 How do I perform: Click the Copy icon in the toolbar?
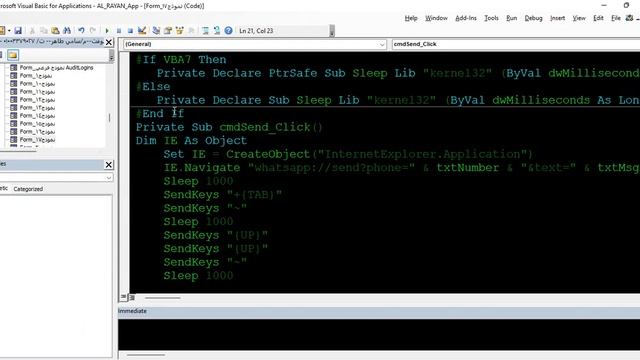[43, 31]
